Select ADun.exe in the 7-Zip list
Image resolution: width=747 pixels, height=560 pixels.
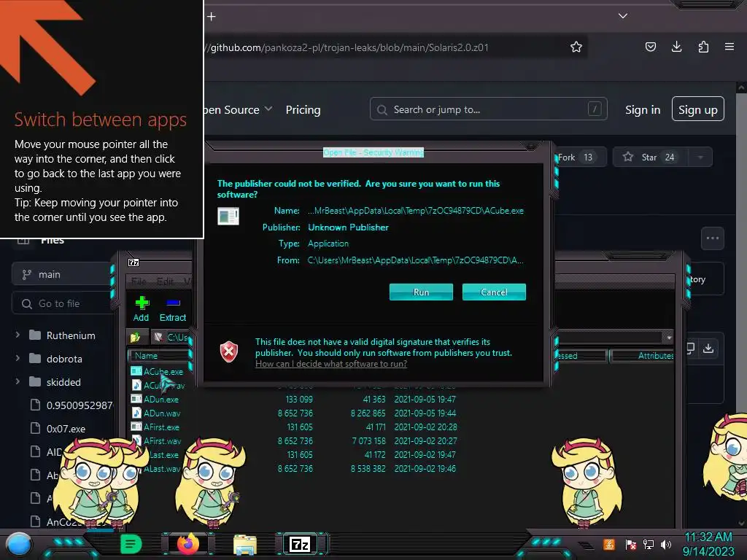pos(161,400)
